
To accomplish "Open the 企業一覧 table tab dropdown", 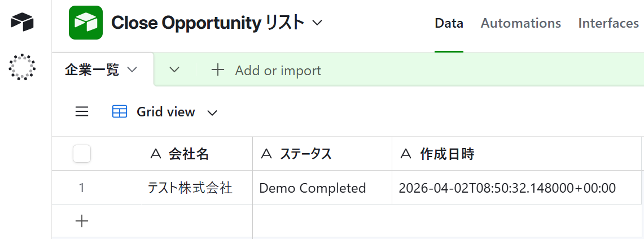I will 132,70.
